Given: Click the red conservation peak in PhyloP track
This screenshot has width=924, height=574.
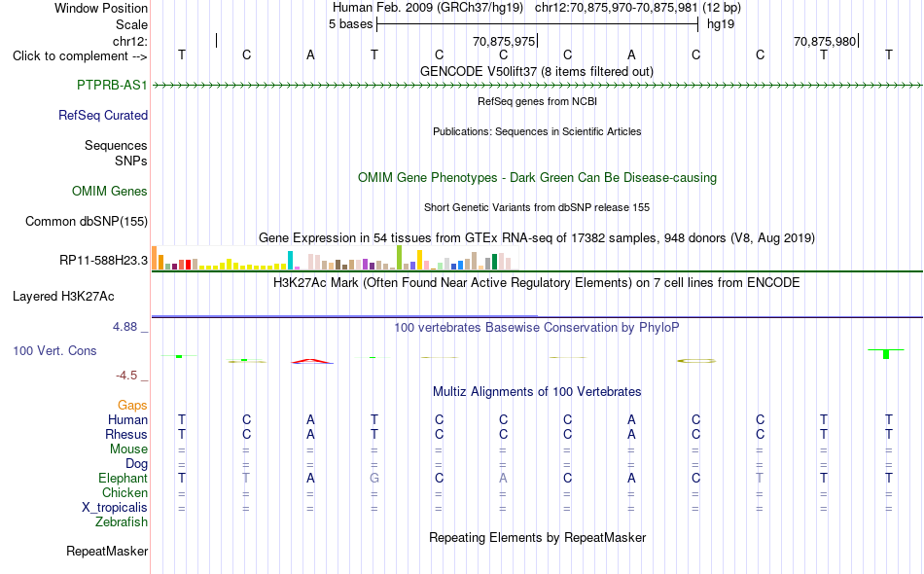Looking at the screenshot, I should (x=312, y=361).
